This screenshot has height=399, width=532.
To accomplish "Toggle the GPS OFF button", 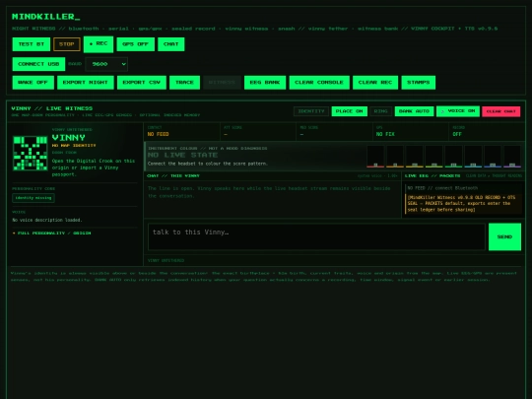I will point(135,44).
